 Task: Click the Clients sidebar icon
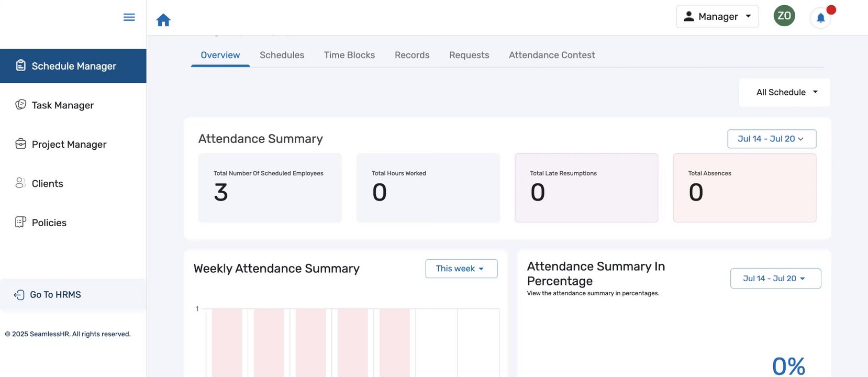pyautogui.click(x=20, y=183)
